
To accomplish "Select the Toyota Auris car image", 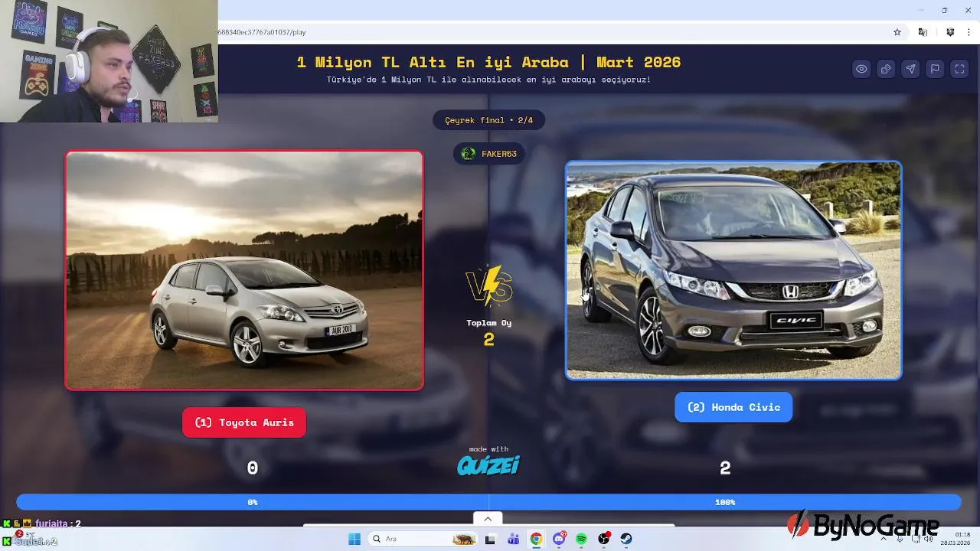I will [x=244, y=270].
